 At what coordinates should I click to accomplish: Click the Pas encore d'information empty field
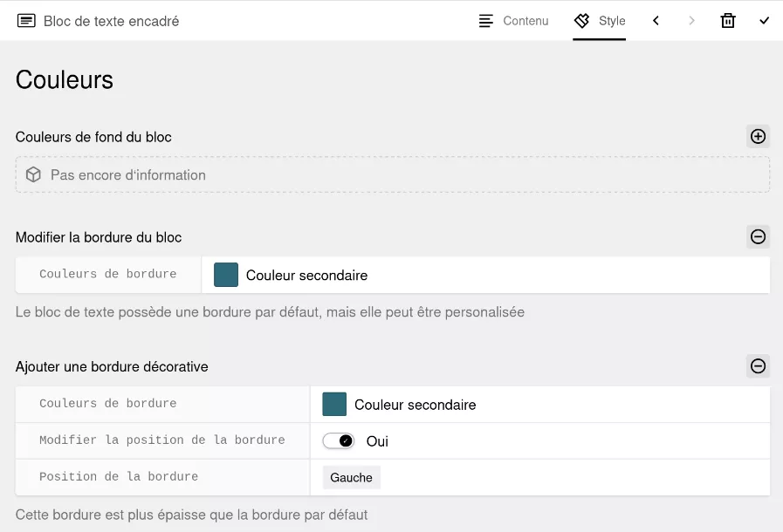(393, 174)
